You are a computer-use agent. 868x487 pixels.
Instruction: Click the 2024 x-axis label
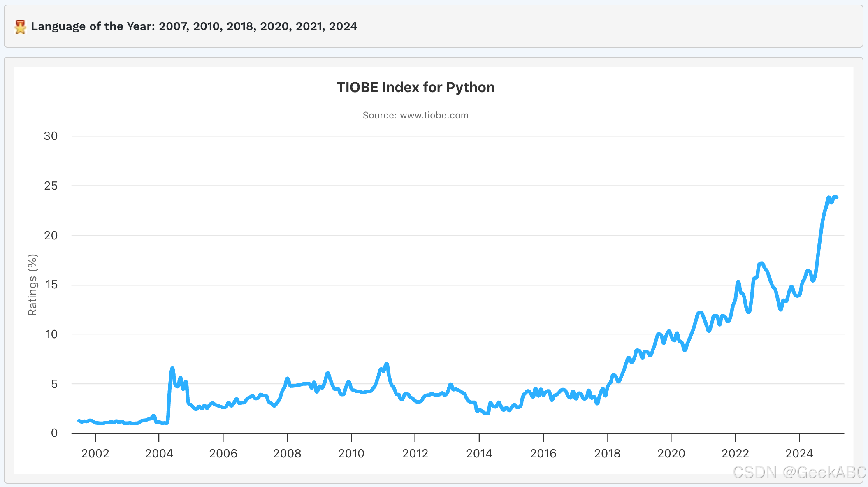coord(799,453)
